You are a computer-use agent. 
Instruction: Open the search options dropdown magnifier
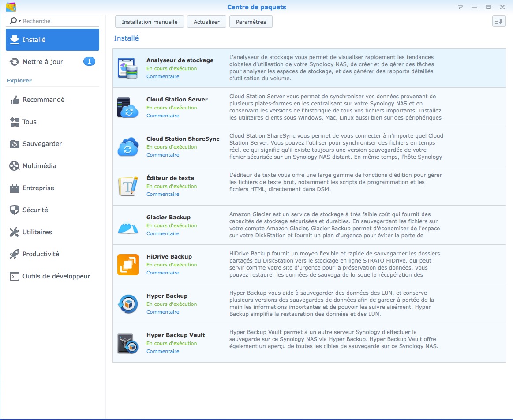15,21
